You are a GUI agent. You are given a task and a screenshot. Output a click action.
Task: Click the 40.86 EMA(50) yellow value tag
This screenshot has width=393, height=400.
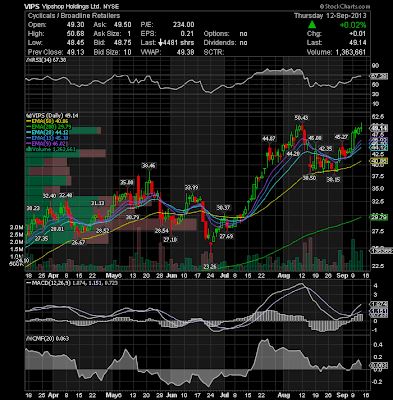[378, 161]
